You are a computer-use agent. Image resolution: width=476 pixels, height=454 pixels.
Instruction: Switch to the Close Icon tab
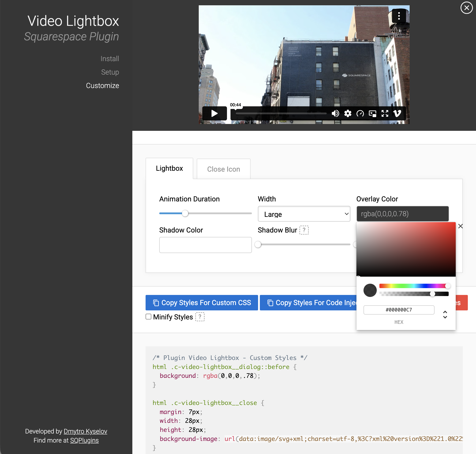pos(223,169)
